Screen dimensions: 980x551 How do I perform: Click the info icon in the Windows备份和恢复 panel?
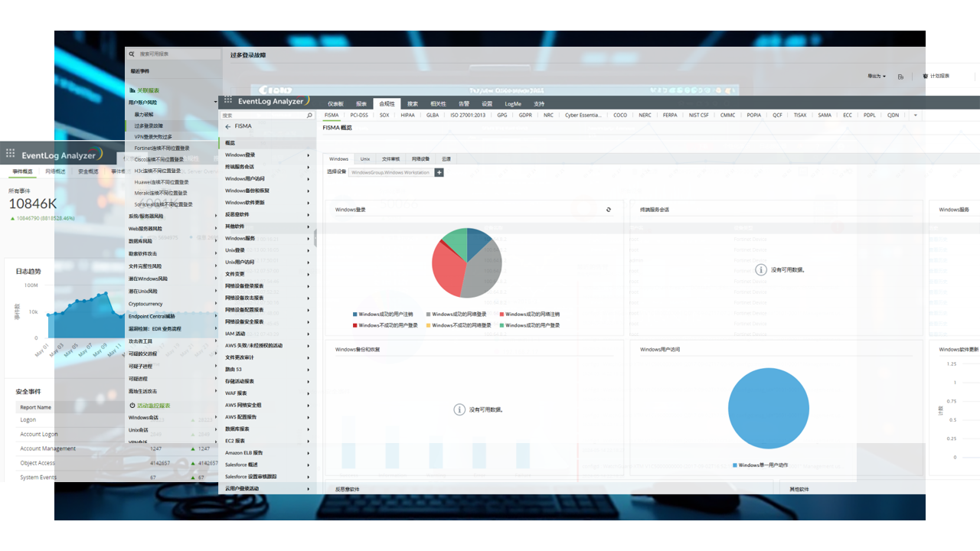pyautogui.click(x=459, y=409)
